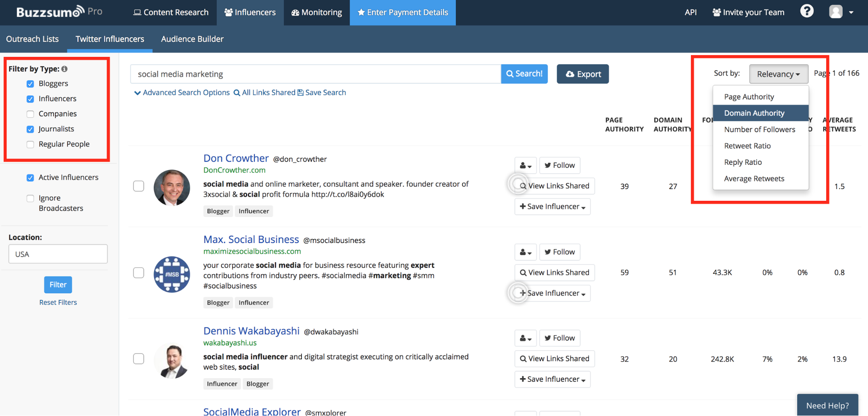The image size is (868, 416).
Task: Toggle the Bloggers filter checkbox
Action: (x=30, y=84)
